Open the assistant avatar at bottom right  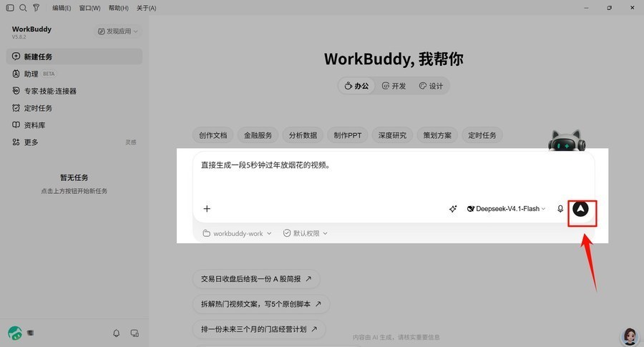630,336
